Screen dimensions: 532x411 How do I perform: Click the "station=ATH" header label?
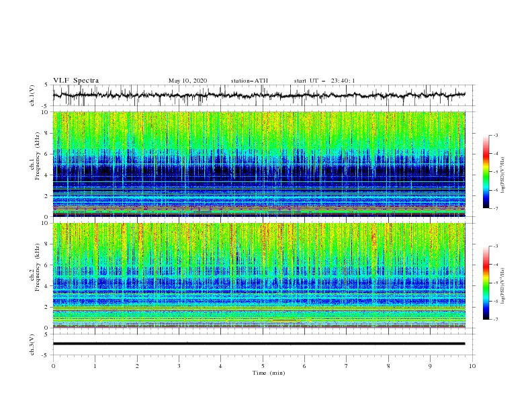249,81
